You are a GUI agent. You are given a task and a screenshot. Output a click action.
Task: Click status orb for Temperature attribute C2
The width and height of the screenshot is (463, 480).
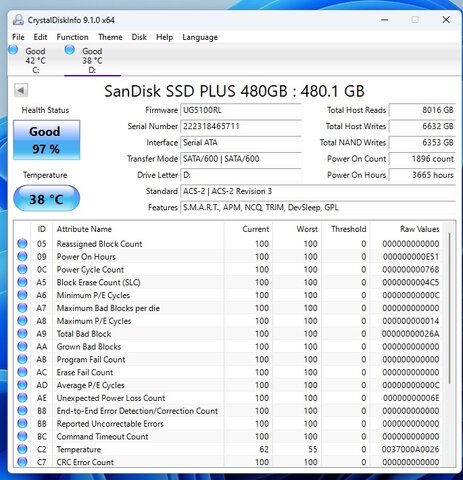pyautogui.click(x=22, y=449)
